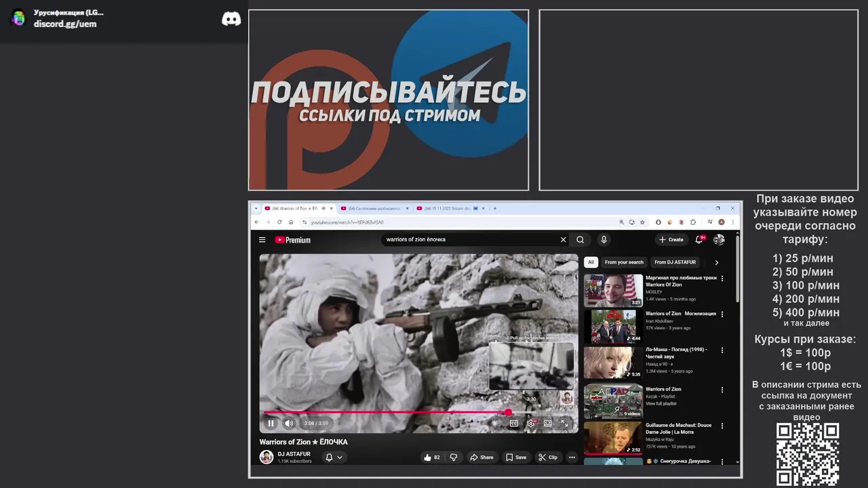Open DJ ASTAFUR channel name link
This screenshot has height=488, width=868.
[x=294, y=454]
